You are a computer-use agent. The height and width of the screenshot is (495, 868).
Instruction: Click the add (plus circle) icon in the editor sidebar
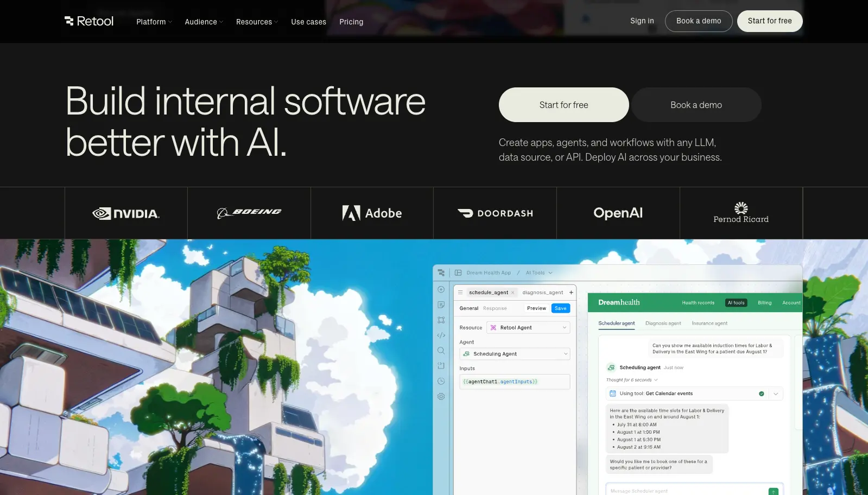pyautogui.click(x=441, y=289)
